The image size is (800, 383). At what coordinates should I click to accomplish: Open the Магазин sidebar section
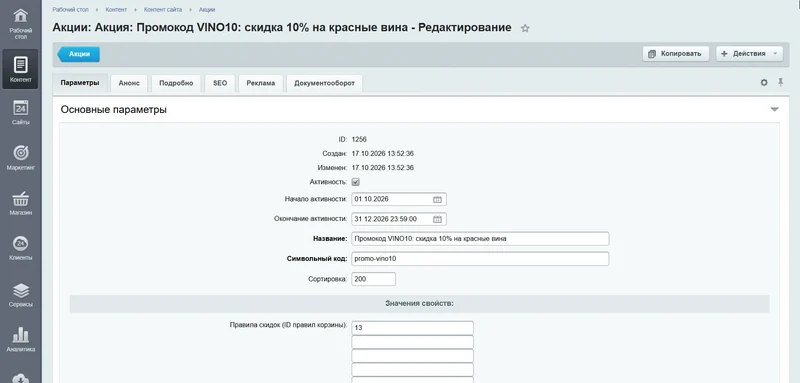click(x=20, y=203)
